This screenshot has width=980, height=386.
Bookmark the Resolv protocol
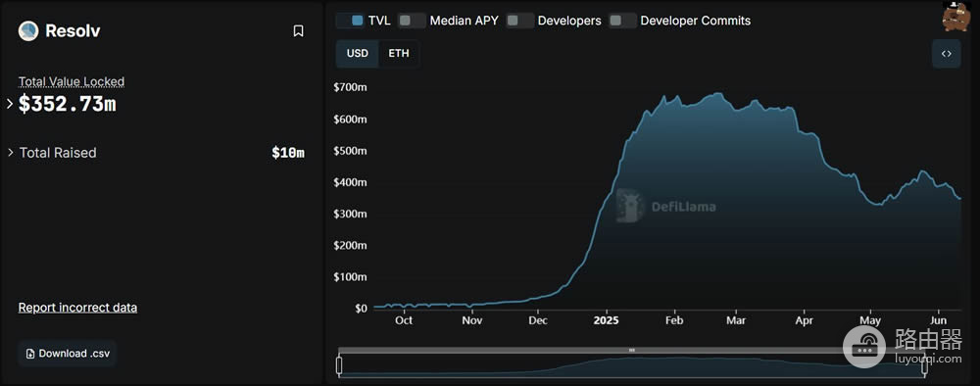299,31
